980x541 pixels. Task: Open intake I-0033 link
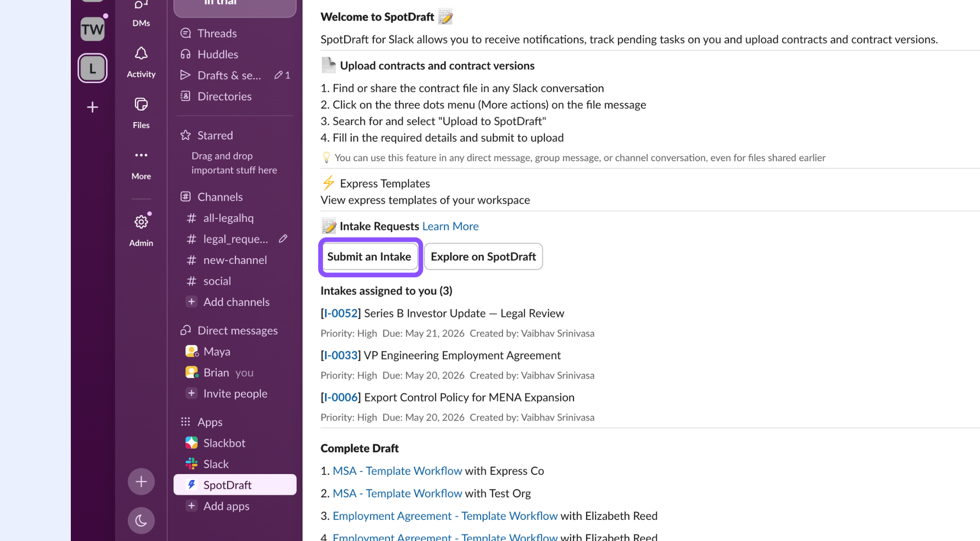(x=341, y=355)
